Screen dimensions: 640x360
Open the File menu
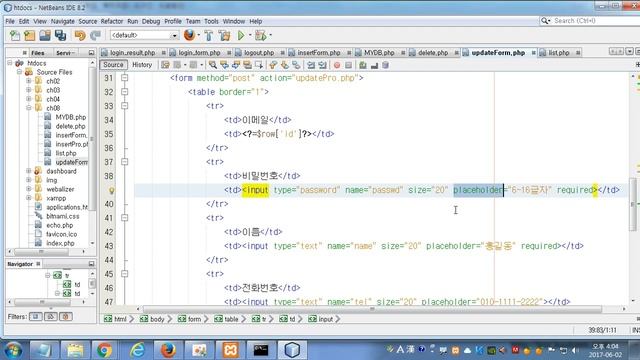(x=10, y=21)
